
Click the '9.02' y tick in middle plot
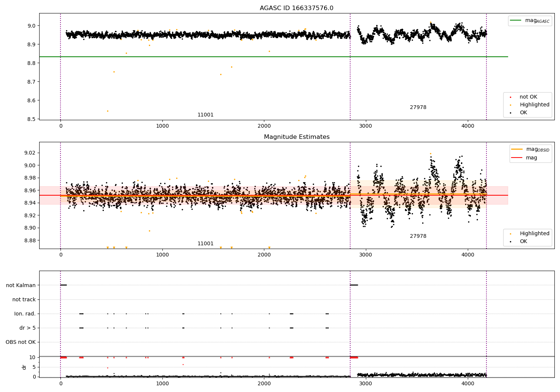tap(30, 153)
